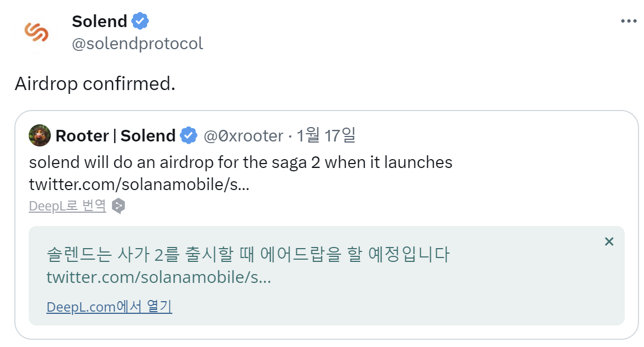Click Rooter's profile avatar in quoted tweet
644x347 pixels.
tap(40, 135)
